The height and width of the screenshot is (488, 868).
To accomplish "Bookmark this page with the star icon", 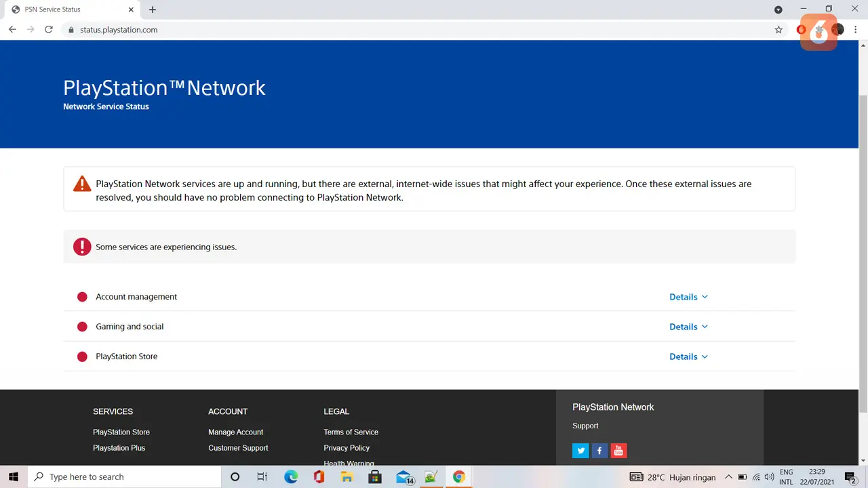I will (x=778, y=30).
